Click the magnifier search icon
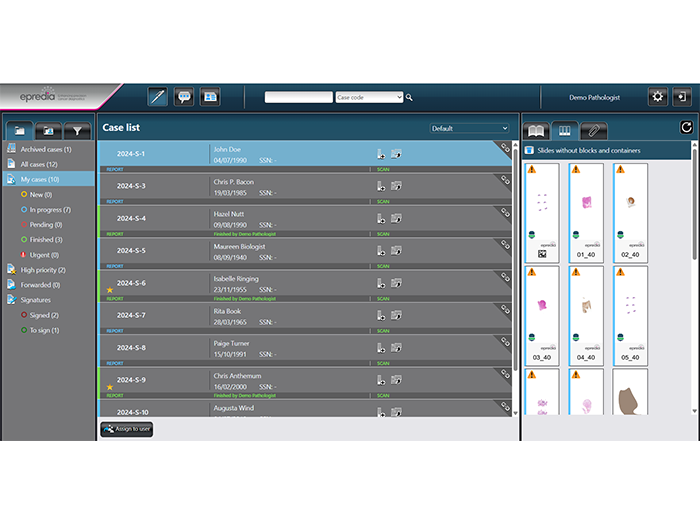 [x=409, y=97]
